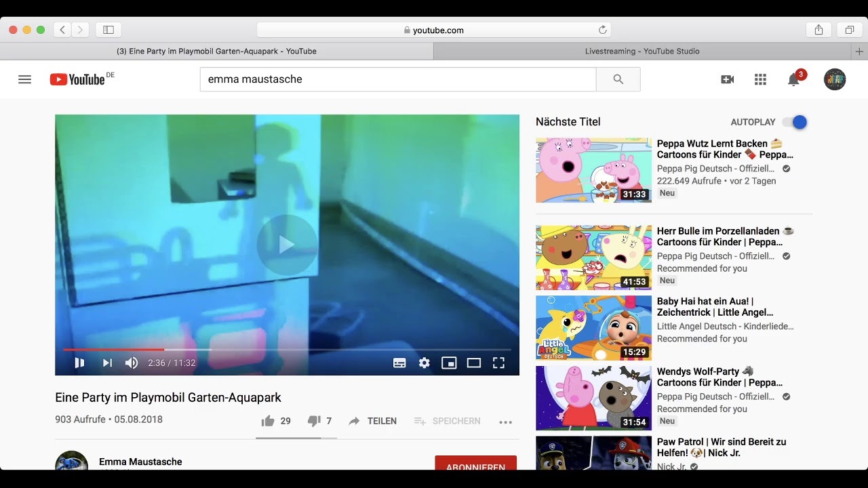Image resolution: width=868 pixels, height=488 pixels.
Task: Reload the page in Safari
Action: [602, 30]
